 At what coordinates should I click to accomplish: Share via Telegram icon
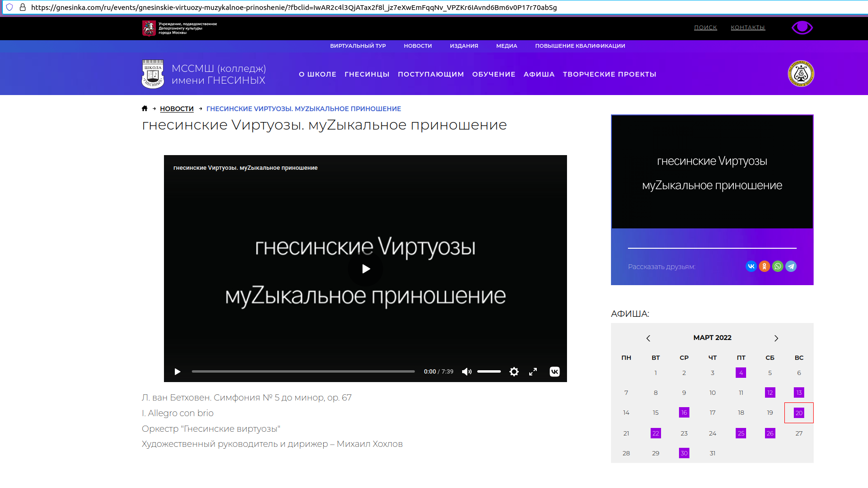tap(791, 266)
